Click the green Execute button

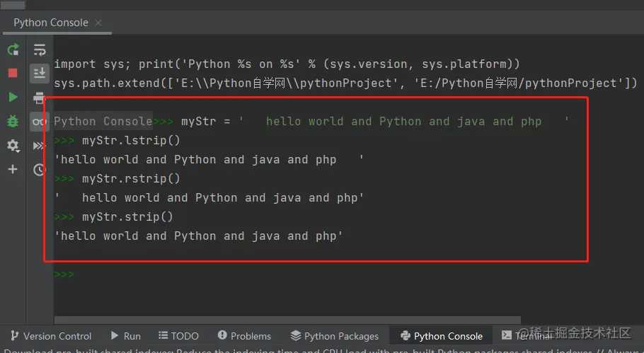[13, 97]
